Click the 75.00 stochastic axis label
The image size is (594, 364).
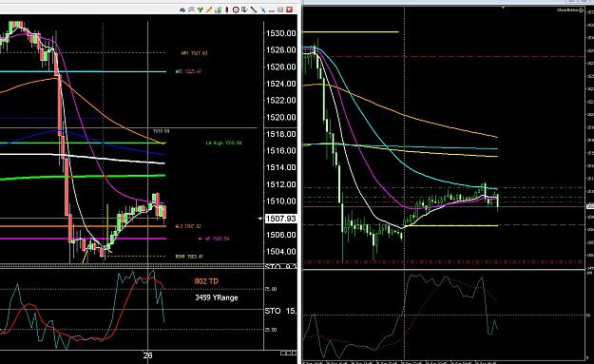click(x=271, y=289)
